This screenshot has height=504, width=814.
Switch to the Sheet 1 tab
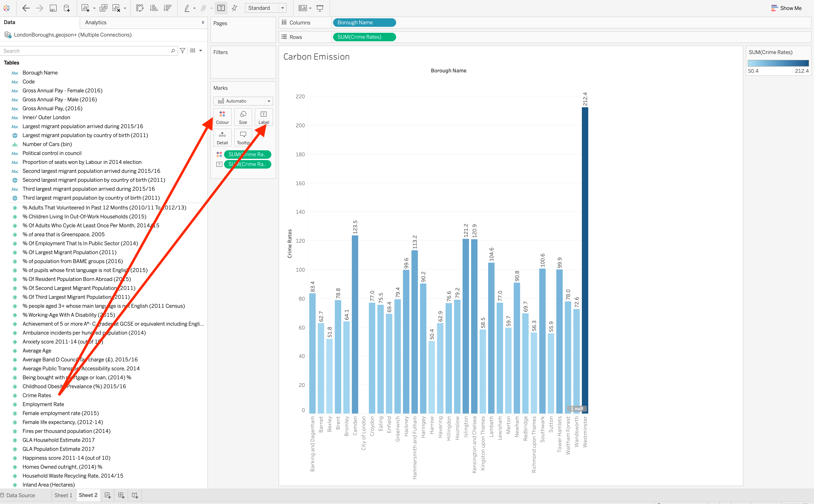coord(63,495)
